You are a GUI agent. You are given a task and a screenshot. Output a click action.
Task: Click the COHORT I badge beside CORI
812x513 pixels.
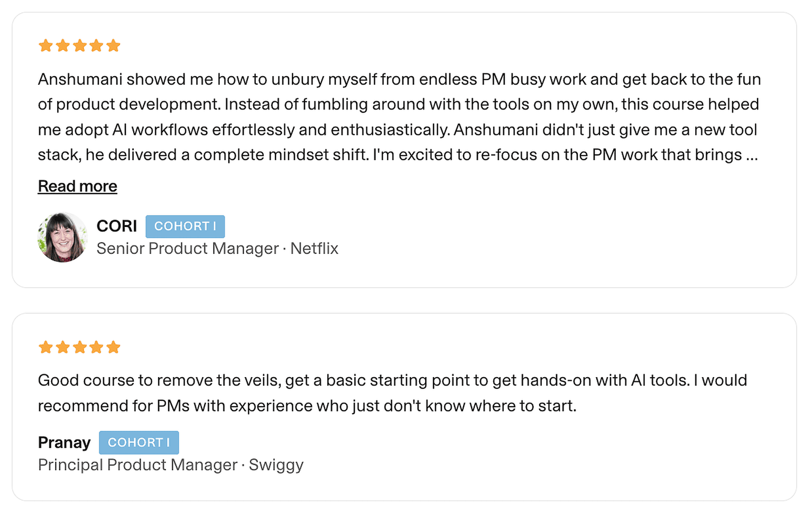point(185,226)
